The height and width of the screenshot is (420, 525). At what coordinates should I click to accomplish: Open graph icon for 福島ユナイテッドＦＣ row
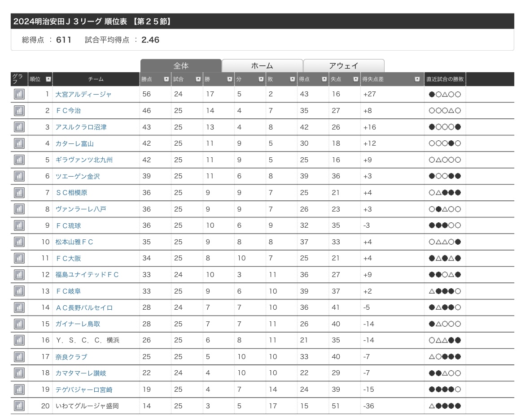19,274
